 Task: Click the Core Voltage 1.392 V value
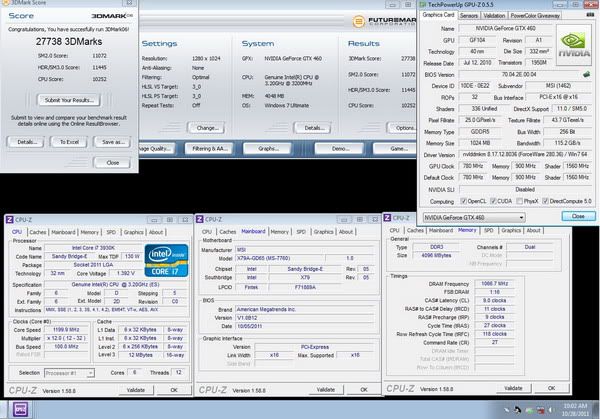pyautogui.click(x=126, y=273)
